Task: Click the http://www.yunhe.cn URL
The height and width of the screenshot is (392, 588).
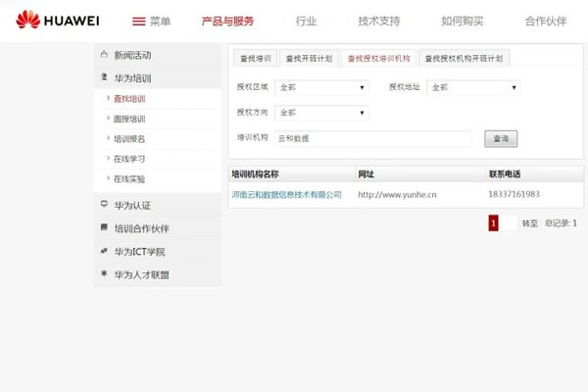Action: coord(397,194)
